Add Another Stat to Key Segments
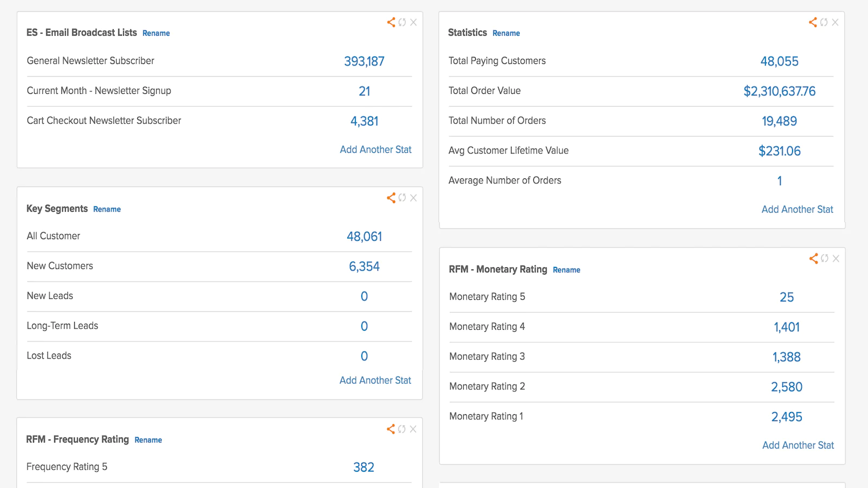The width and height of the screenshot is (868, 488). [x=375, y=380]
